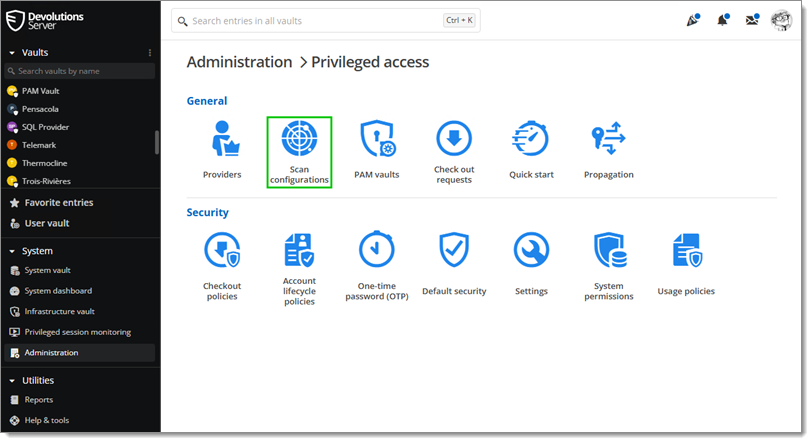Open the Telemark vault
This screenshot has width=812, height=443.
[x=41, y=145]
